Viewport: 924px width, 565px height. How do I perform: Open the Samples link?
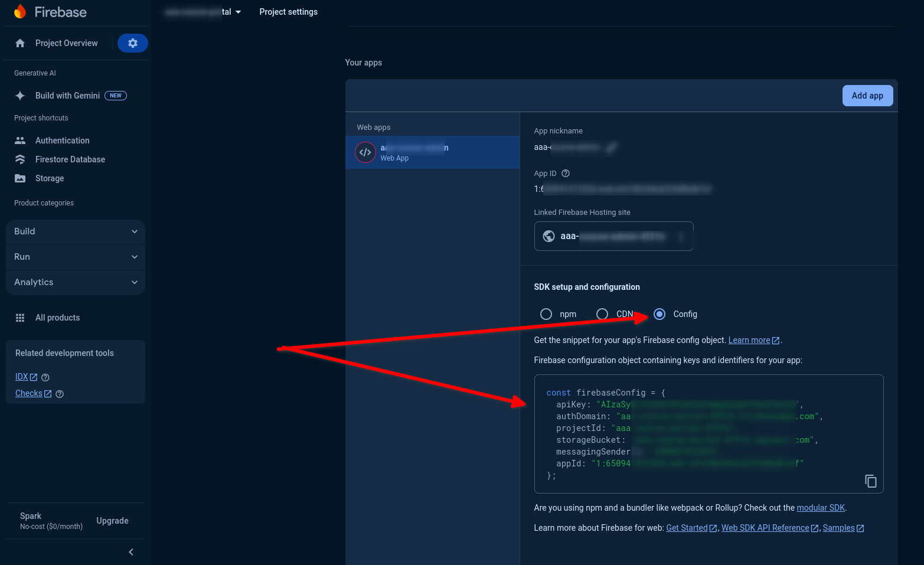point(843,528)
